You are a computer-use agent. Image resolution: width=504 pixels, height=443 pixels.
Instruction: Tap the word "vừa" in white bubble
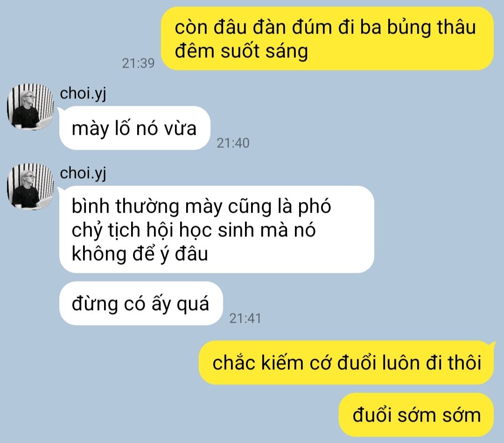click(180, 129)
